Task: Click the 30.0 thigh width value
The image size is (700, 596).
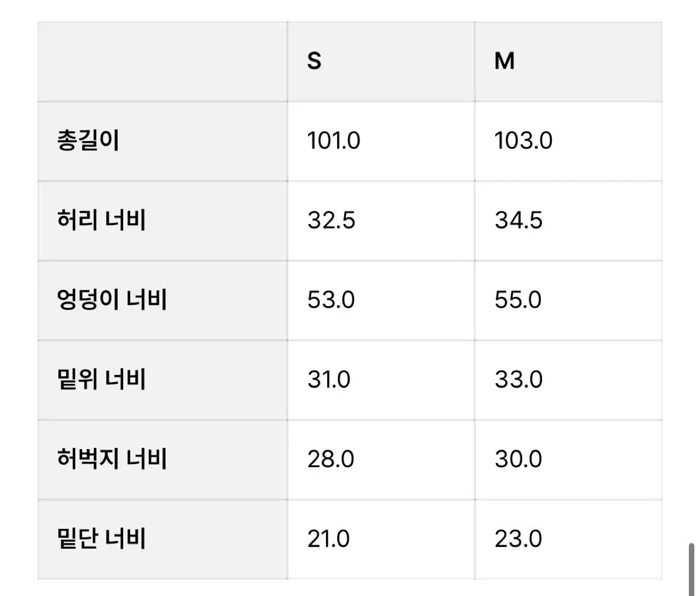Action: pos(519,459)
